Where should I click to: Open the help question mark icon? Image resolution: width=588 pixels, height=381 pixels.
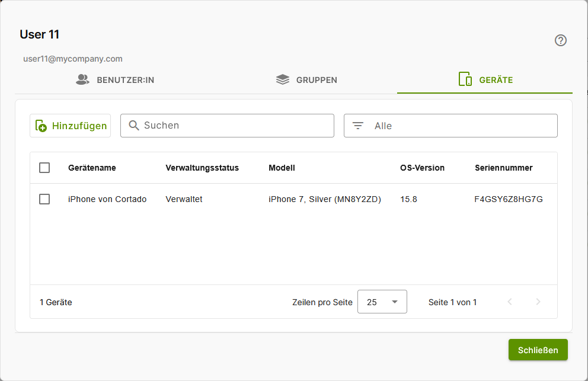[561, 40]
